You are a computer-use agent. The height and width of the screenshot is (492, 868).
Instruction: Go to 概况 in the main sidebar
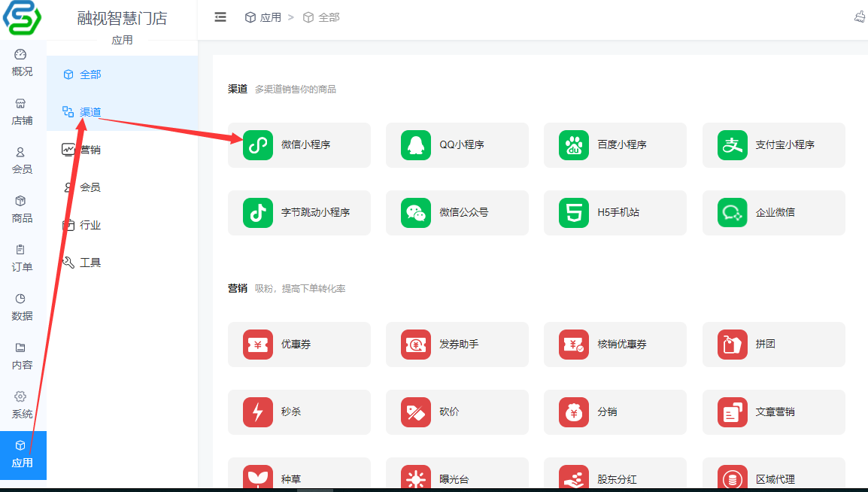pyautogui.click(x=22, y=63)
